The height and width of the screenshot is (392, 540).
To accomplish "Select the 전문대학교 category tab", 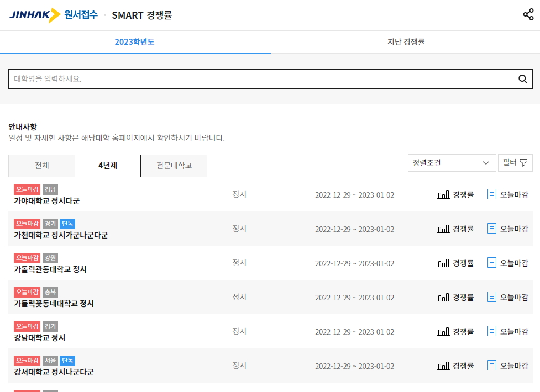I will click(x=174, y=166).
